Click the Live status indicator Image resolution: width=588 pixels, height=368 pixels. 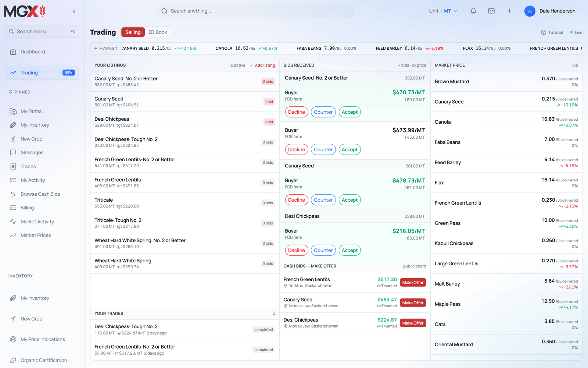(576, 32)
